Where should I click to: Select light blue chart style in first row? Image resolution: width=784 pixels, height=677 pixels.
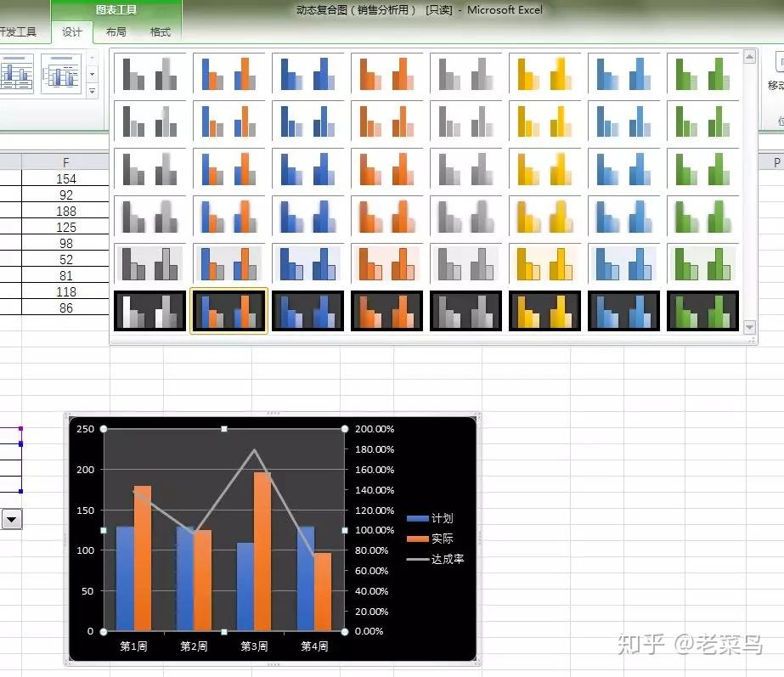tap(624, 74)
